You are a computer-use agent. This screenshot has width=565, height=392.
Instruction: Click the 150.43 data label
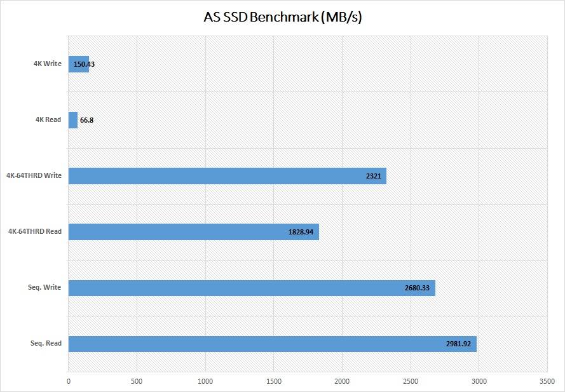click(84, 65)
